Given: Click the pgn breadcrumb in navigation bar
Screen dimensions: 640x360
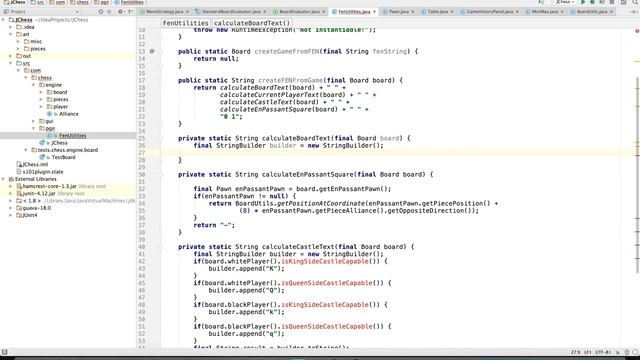Looking at the screenshot, I should tap(102, 2).
